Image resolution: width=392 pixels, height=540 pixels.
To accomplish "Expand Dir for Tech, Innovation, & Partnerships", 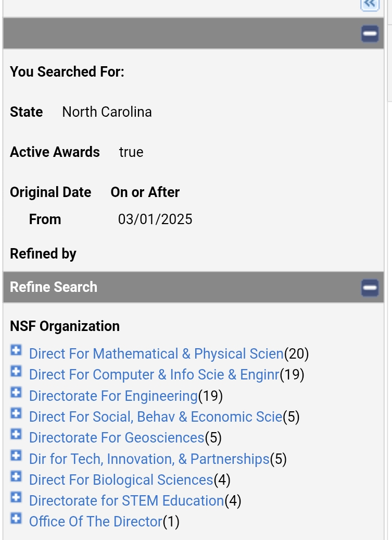I will point(16,456).
